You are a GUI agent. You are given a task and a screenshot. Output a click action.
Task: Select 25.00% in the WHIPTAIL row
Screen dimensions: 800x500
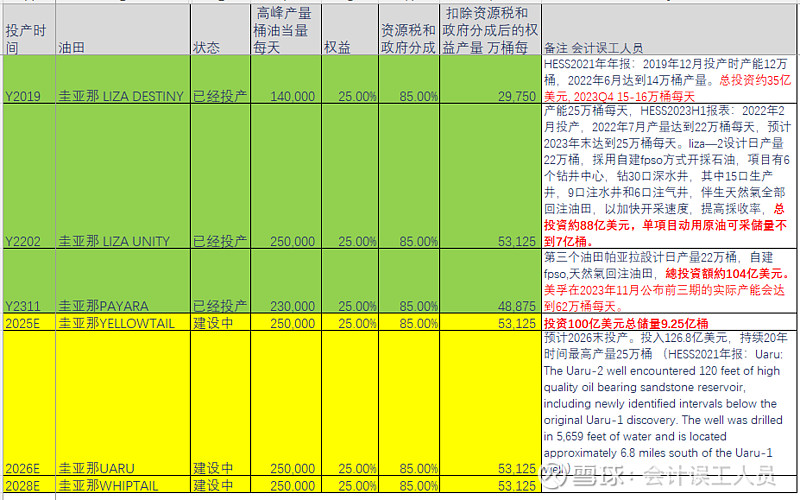pos(350,485)
